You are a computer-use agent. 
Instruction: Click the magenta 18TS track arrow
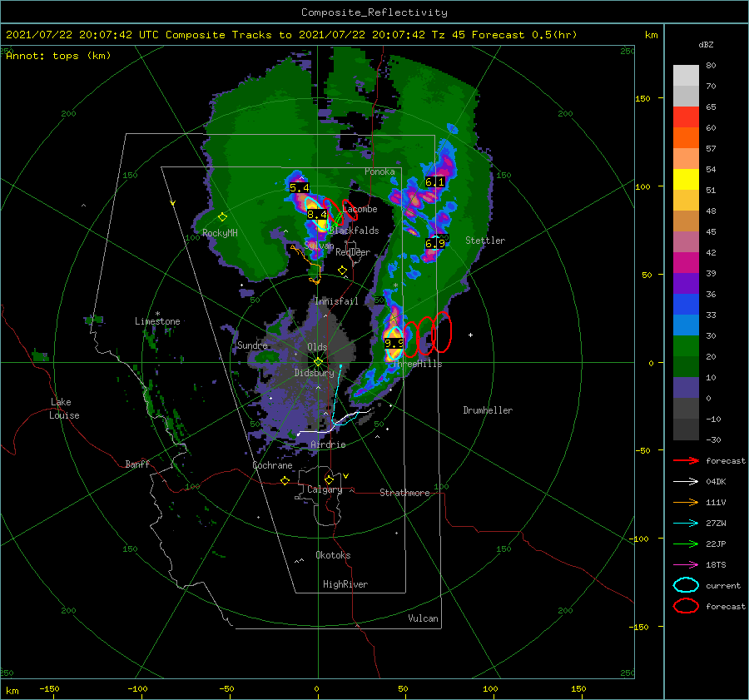tap(686, 564)
